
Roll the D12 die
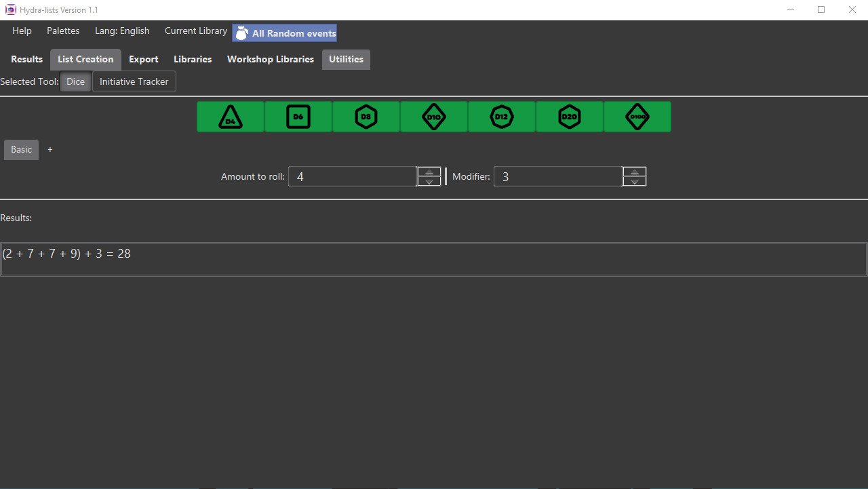(x=501, y=116)
